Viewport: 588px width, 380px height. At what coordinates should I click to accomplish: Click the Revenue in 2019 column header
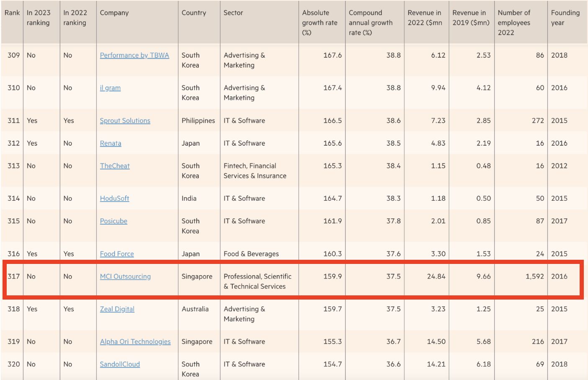[471, 18]
